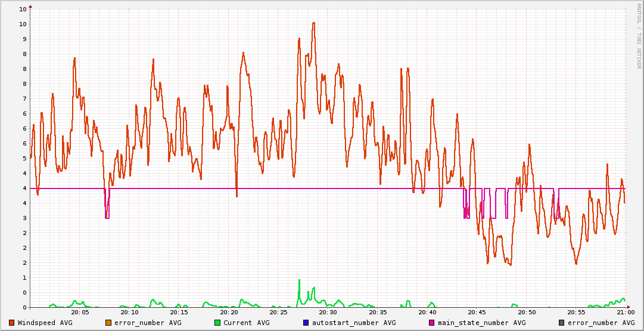Click the Y-axis label 7
Viewport: 644px width, 331px height.
23,98
